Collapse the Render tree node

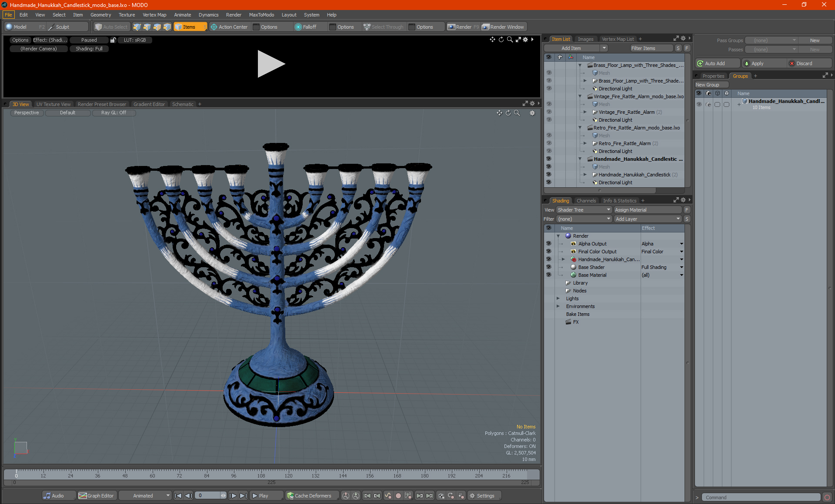click(558, 236)
